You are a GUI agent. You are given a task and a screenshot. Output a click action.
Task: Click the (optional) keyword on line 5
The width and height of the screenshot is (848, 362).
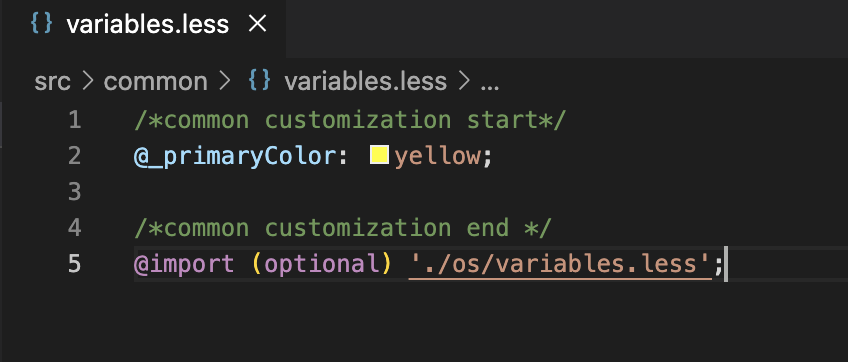click(321, 264)
